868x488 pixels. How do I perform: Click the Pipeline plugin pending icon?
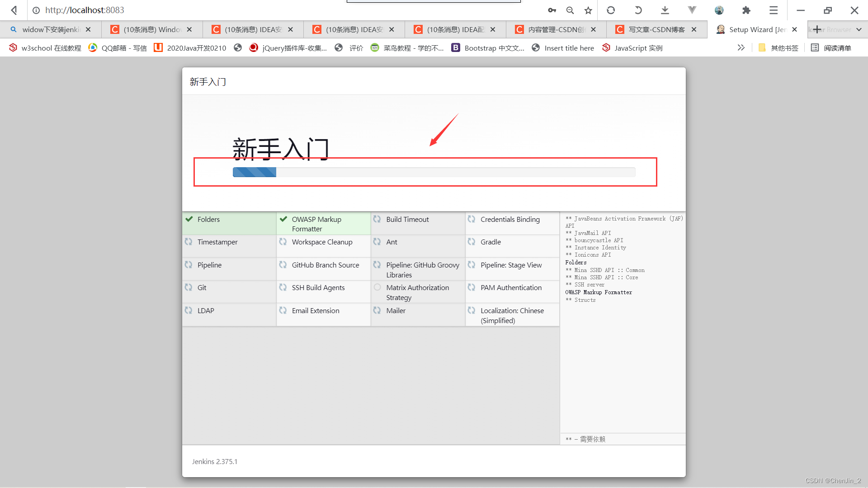(189, 265)
